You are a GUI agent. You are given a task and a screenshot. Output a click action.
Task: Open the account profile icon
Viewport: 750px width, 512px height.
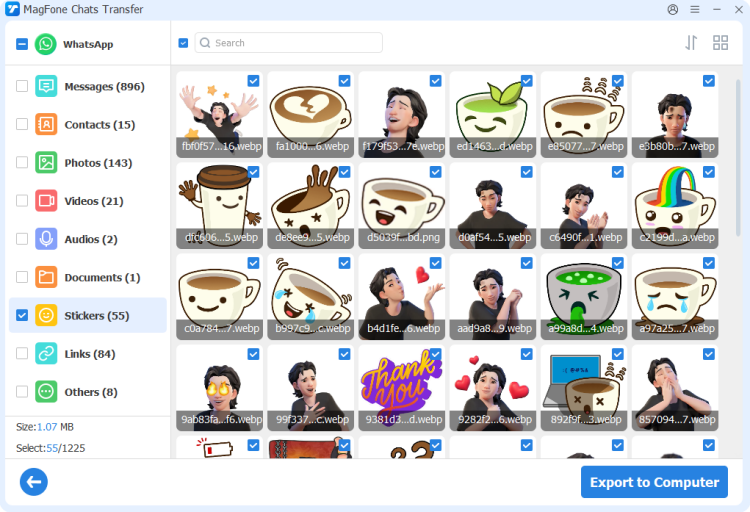673,10
